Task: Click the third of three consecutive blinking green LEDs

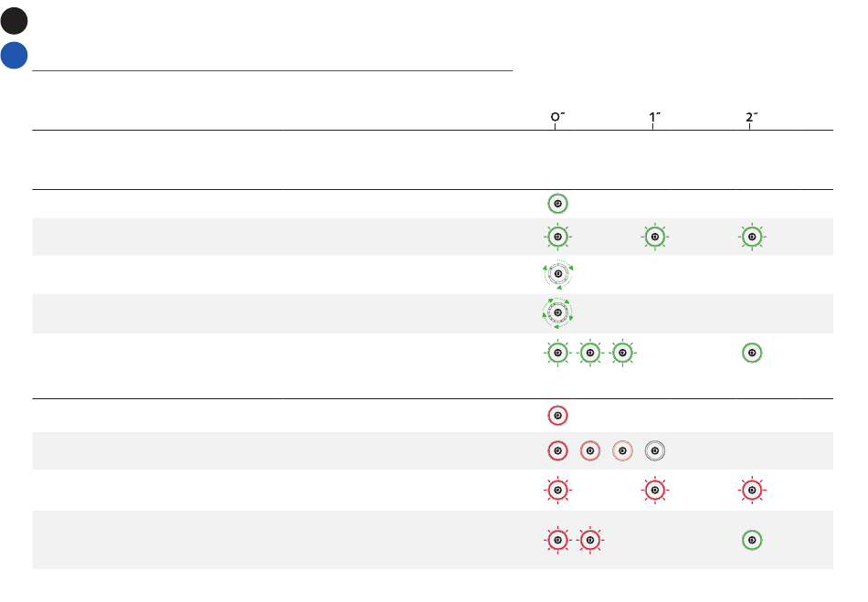Action: (623, 353)
